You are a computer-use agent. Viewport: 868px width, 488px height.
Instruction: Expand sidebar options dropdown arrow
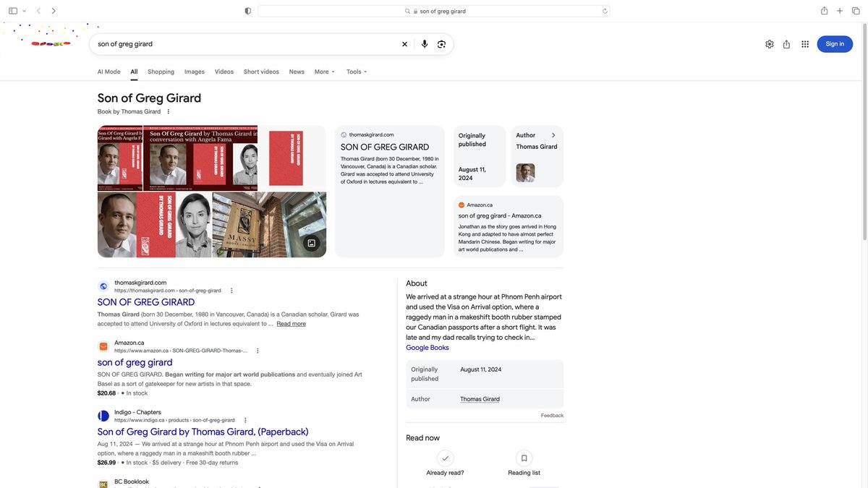pos(24,11)
